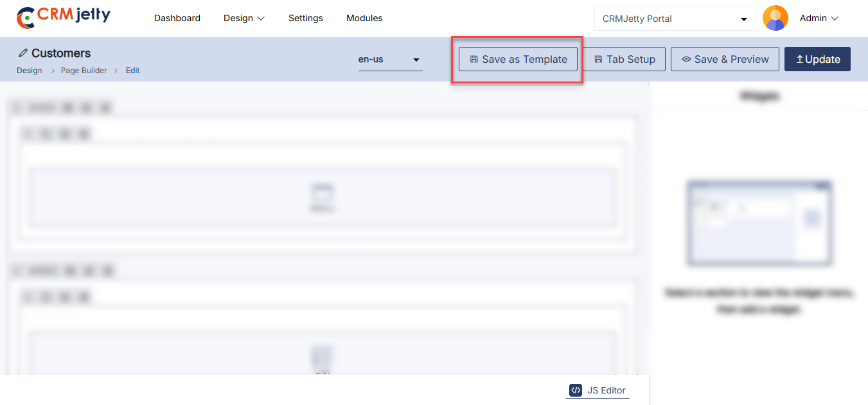This screenshot has width=868, height=405.
Task: Open the JS Editor
Action: pyautogui.click(x=598, y=390)
